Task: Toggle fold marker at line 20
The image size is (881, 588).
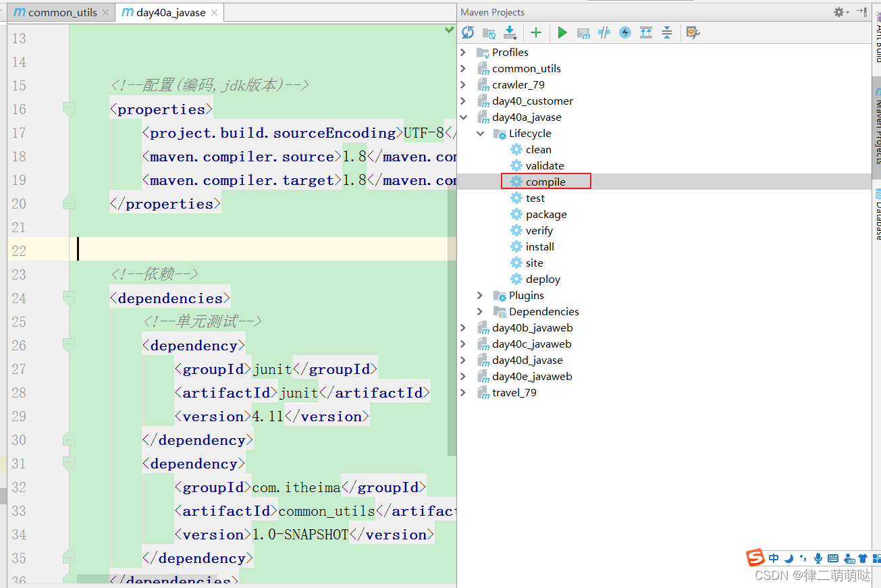Action: point(69,203)
